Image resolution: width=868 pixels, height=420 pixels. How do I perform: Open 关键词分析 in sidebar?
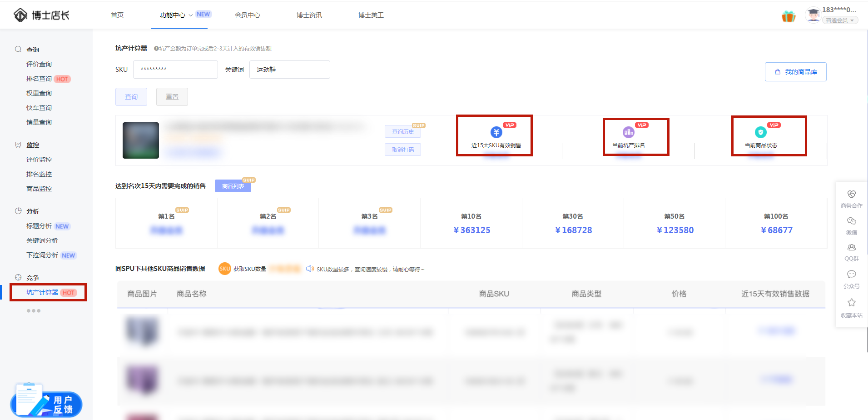pos(42,240)
